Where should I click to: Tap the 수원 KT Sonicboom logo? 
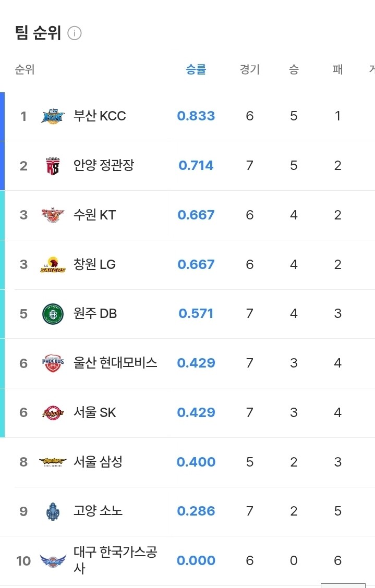click(53, 215)
